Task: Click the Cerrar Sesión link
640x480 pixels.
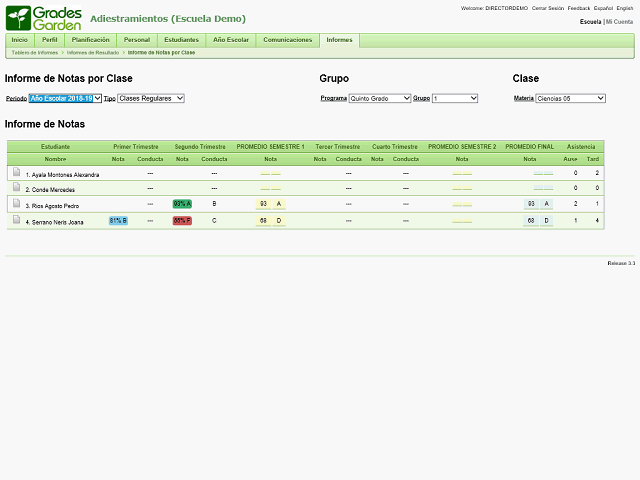Action: click(547, 8)
